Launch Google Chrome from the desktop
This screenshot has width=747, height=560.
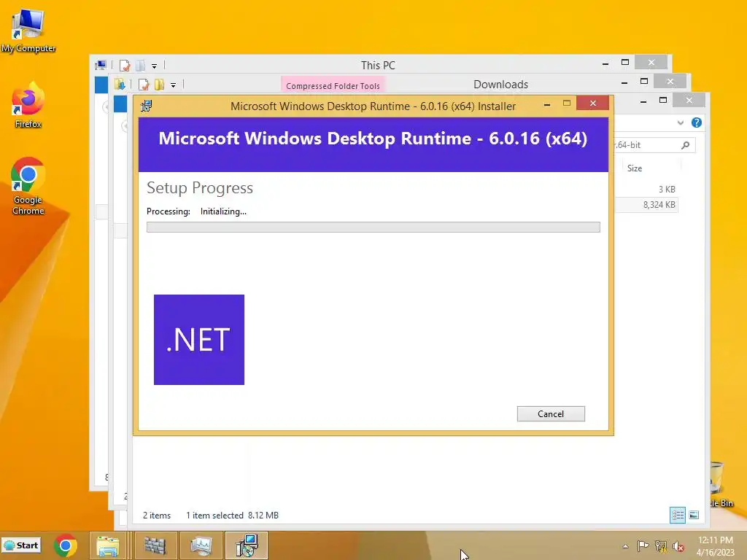coord(28,186)
